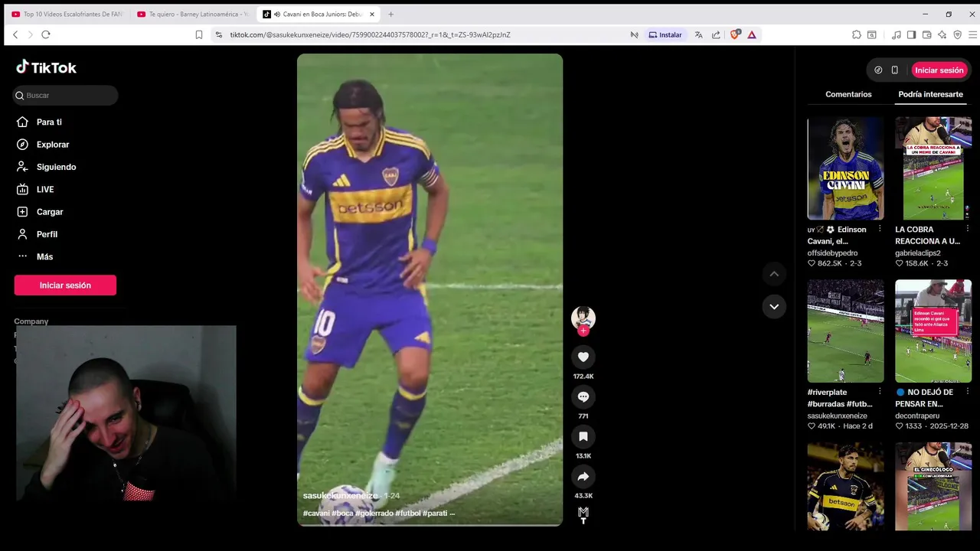Open the browser extensions puzzle icon
The height and width of the screenshot is (551, 980).
click(x=857, y=34)
